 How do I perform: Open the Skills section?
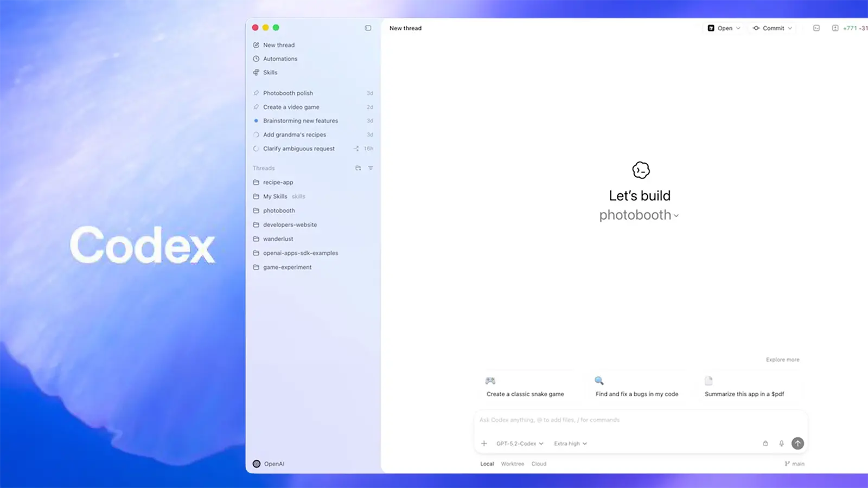pyautogui.click(x=270, y=72)
